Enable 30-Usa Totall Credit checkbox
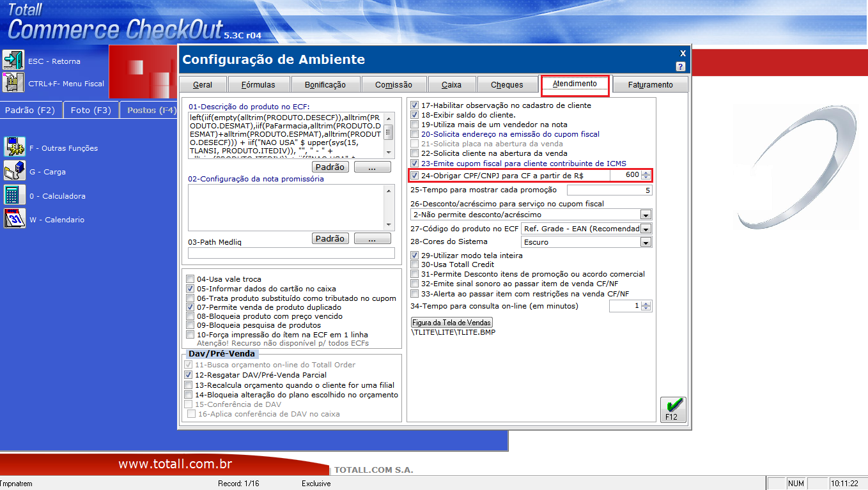The height and width of the screenshot is (490, 868). click(x=415, y=264)
